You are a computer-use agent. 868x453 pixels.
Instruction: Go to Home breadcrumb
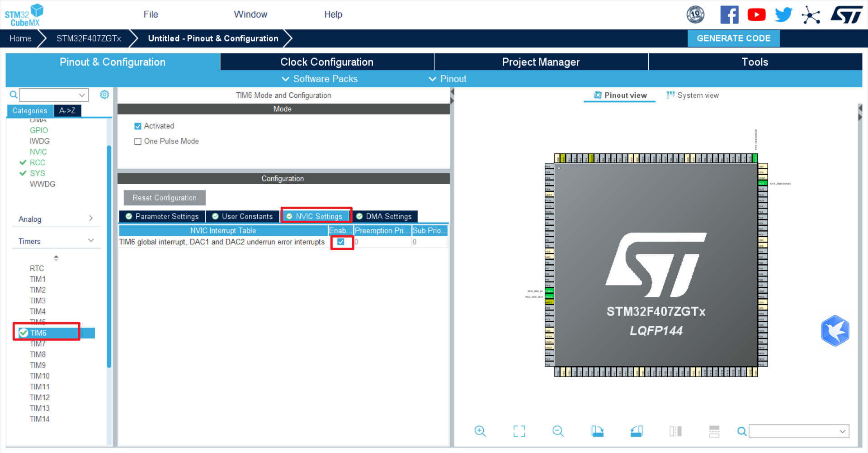tap(20, 38)
